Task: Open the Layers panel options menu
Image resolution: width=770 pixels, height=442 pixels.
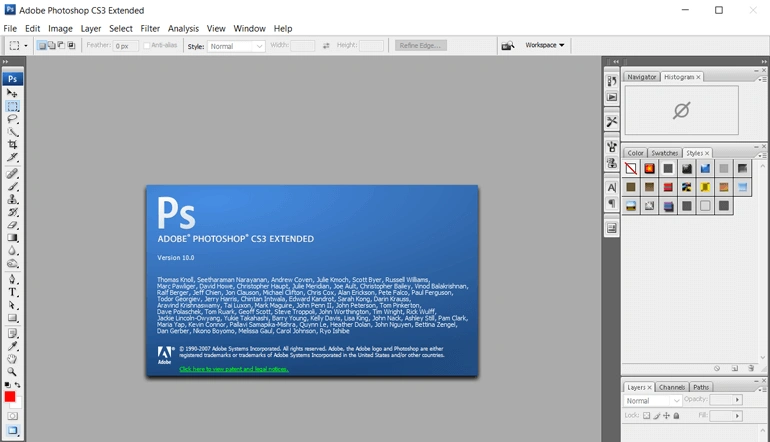Action: (762, 389)
